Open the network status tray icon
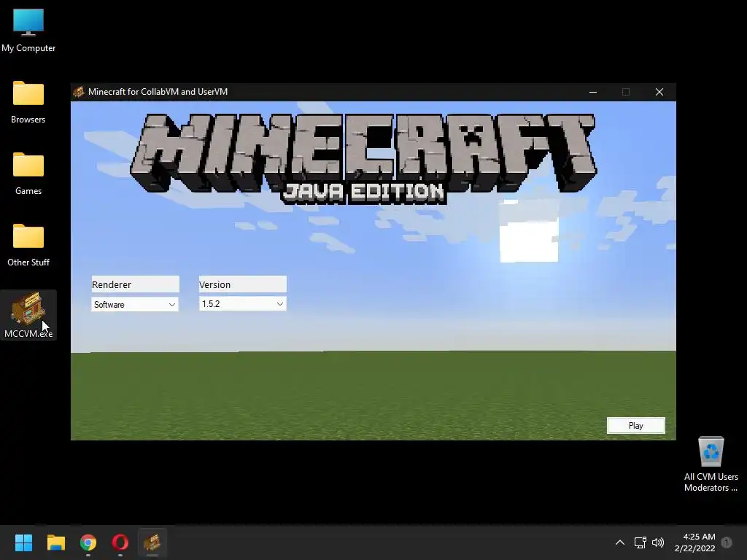This screenshot has height=560, width=747. [640, 542]
